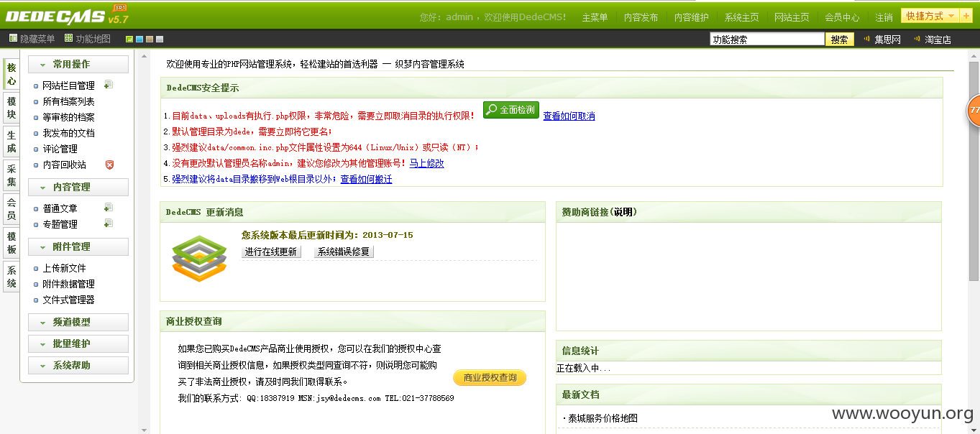The width and height of the screenshot is (980, 434).
Task: Collapse the 常用操作 section
Action: coord(78,64)
